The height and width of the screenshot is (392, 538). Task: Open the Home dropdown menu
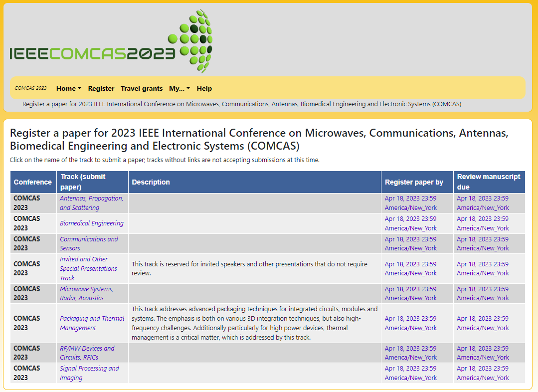pos(69,89)
